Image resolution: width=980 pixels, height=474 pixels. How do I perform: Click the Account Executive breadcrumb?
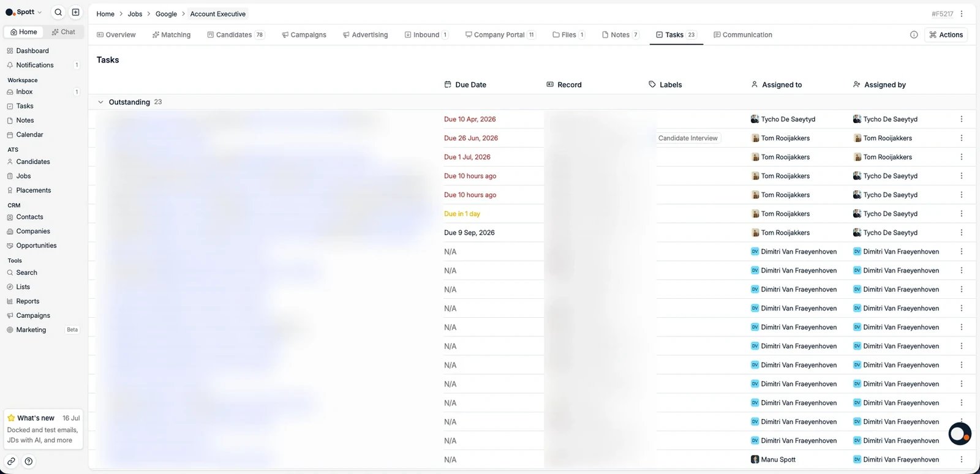click(217, 14)
